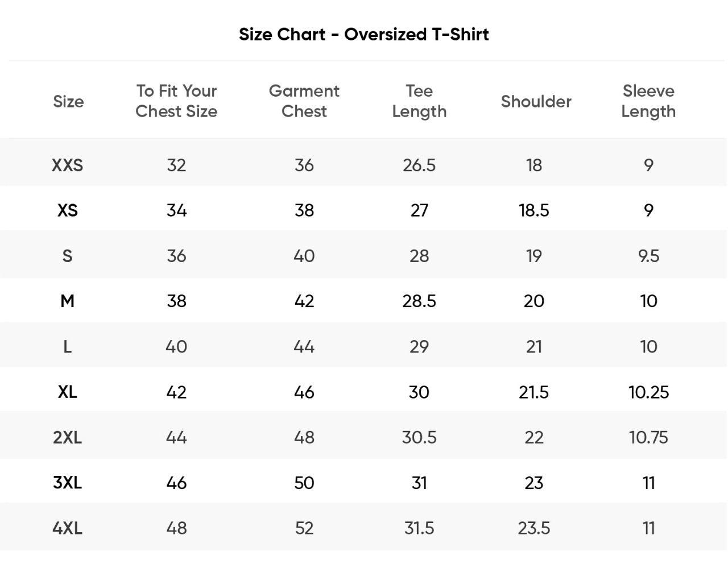Click the XXS size row label
Viewport: 728px width, 564px height.
tap(67, 165)
